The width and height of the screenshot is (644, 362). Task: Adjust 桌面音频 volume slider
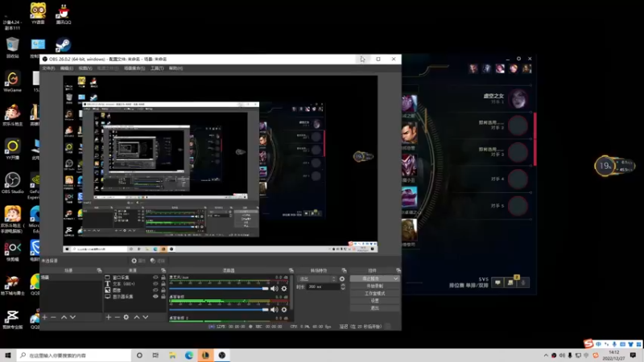[x=218, y=310]
